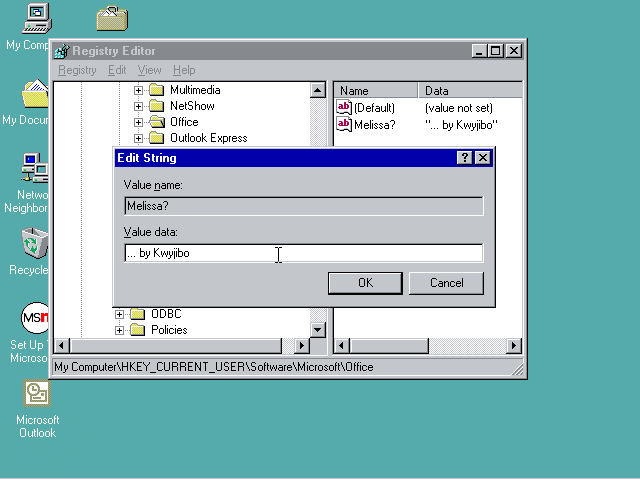Expand the ODBC tree node
The height and width of the screenshot is (480, 640).
tap(119, 314)
